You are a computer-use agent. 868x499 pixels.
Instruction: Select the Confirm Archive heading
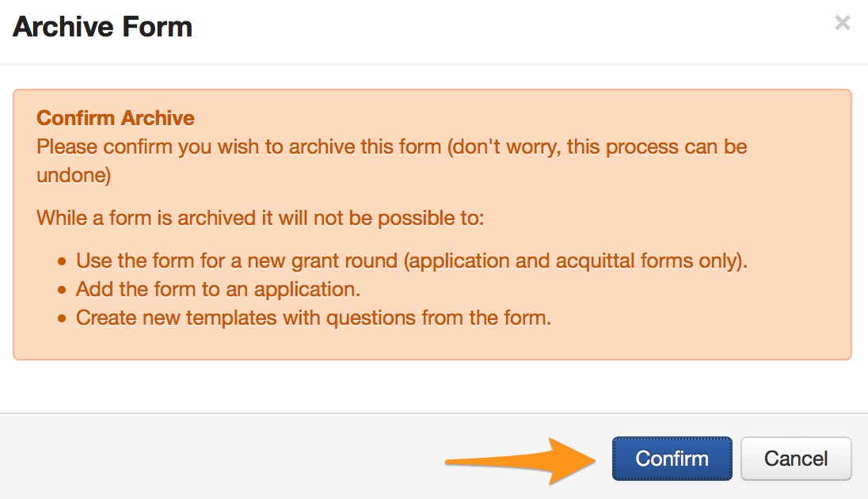(116, 119)
